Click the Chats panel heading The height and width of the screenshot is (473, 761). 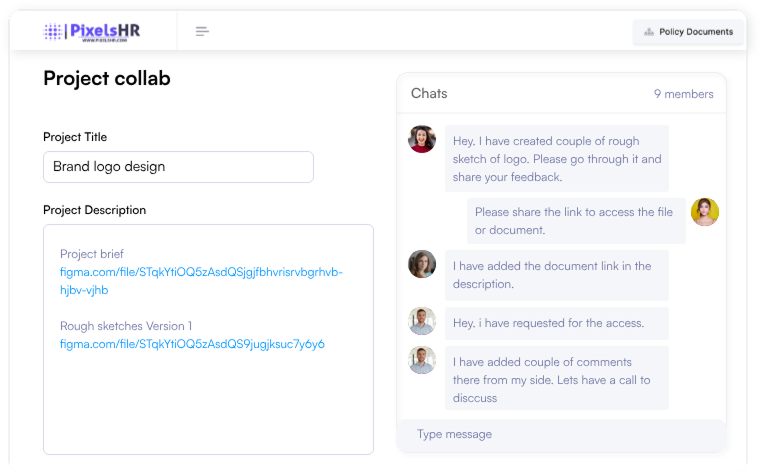pyautogui.click(x=429, y=94)
